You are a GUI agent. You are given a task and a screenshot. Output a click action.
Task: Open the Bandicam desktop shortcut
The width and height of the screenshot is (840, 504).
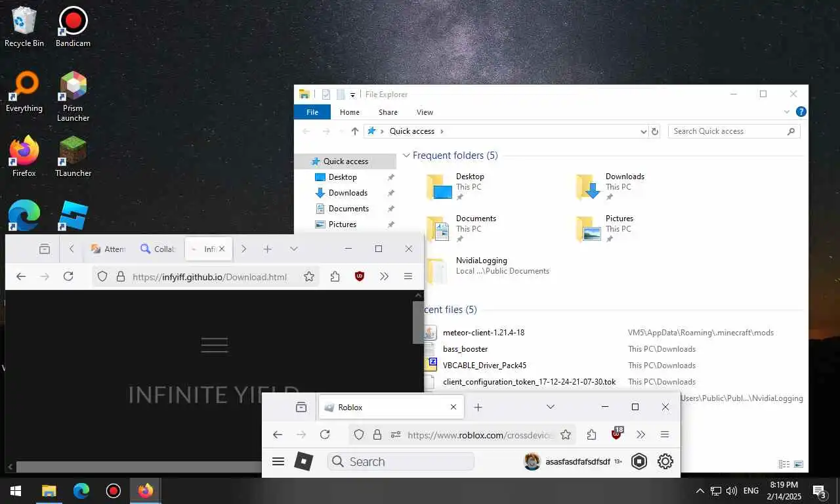click(73, 28)
